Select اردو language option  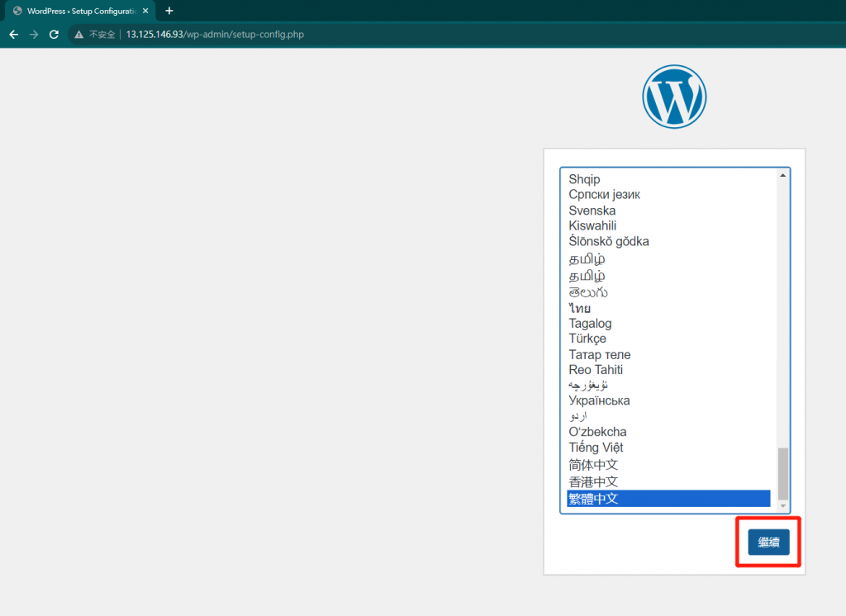tap(668, 416)
